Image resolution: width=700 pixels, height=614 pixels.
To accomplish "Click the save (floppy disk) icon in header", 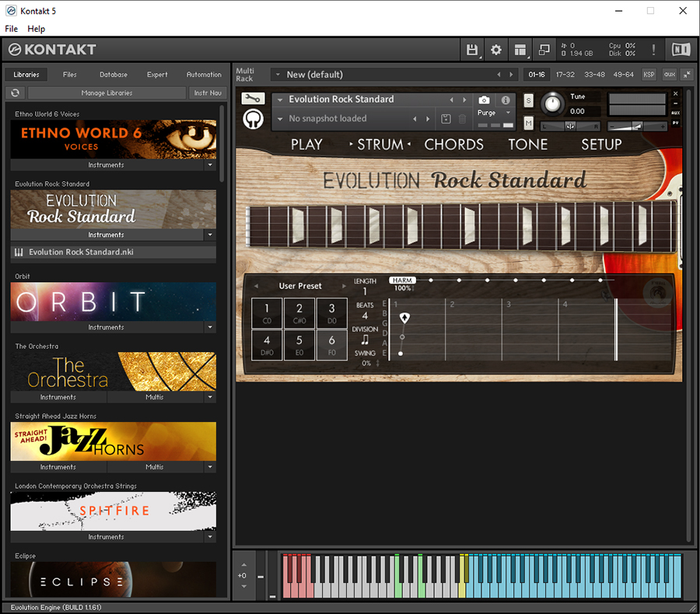I will (472, 50).
